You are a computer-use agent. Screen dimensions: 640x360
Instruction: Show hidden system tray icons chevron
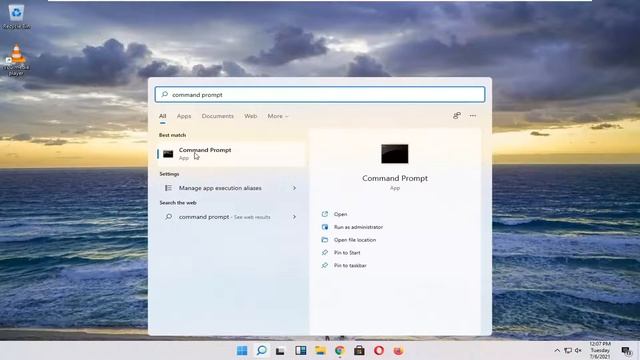[x=557, y=351]
